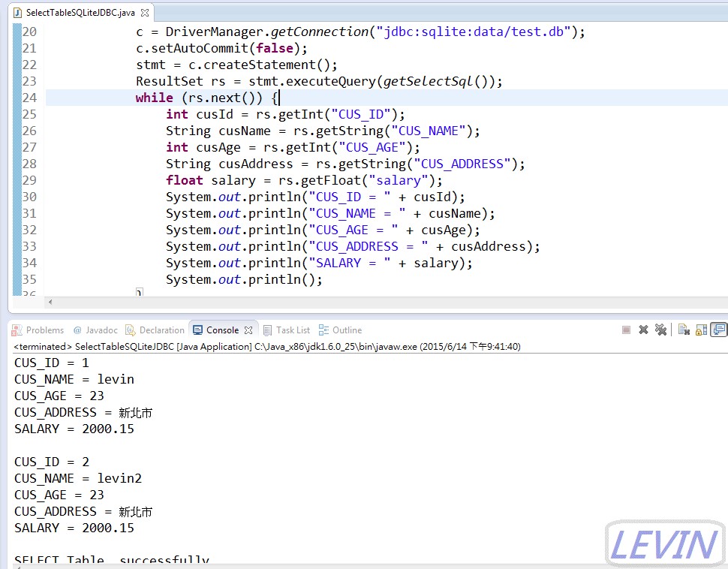
Task: Click the editor's horizontal scrollbar left arrow
Action: click(x=49, y=302)
